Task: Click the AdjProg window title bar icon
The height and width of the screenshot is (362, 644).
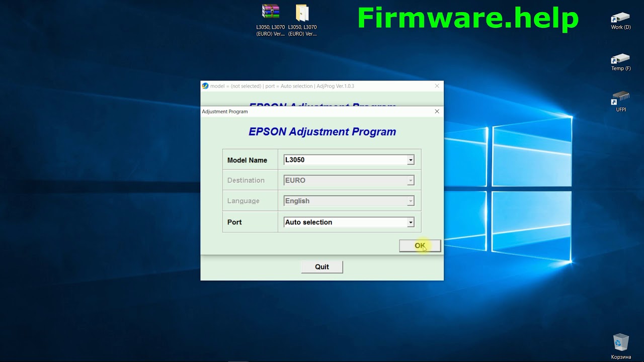Action: (205, 86)
